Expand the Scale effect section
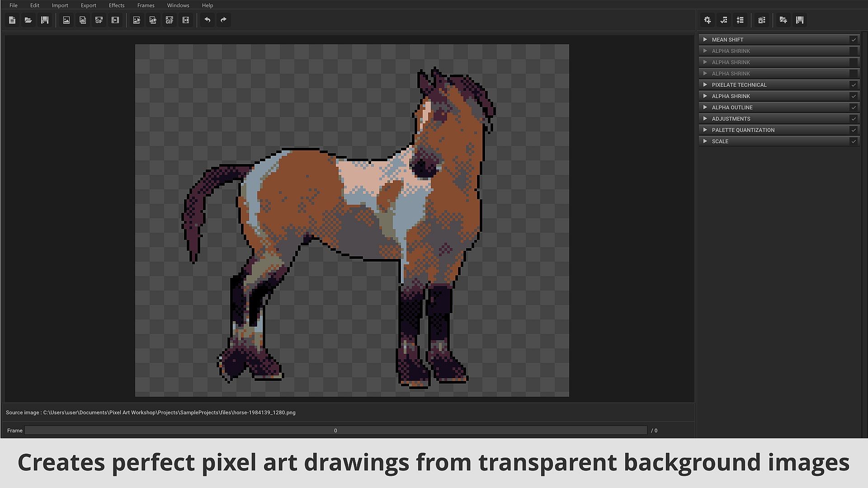The image size is (868, 488). pos(705,141)
